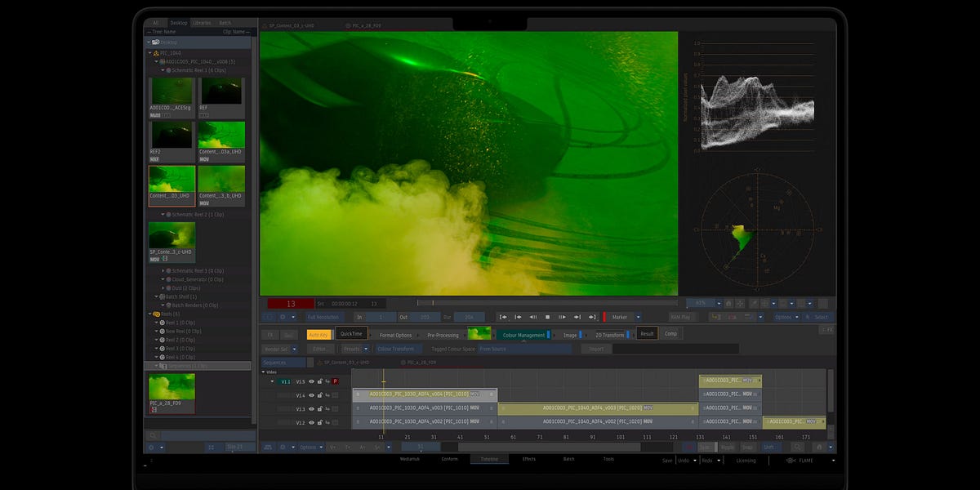
Task: Toggle the lock on track V1.4
Action: click(x=319, y=395)
